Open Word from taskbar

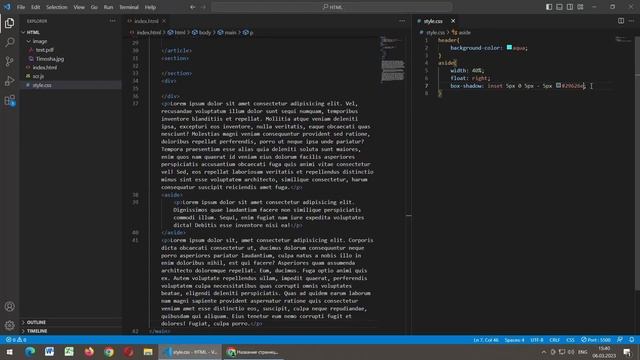click(x=49, y=352)
